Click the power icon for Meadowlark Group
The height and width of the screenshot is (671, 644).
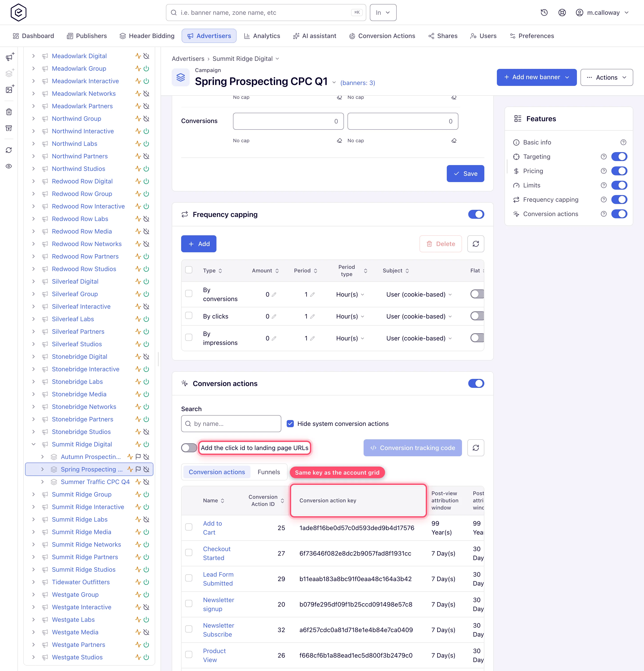(x=146, y=68)
